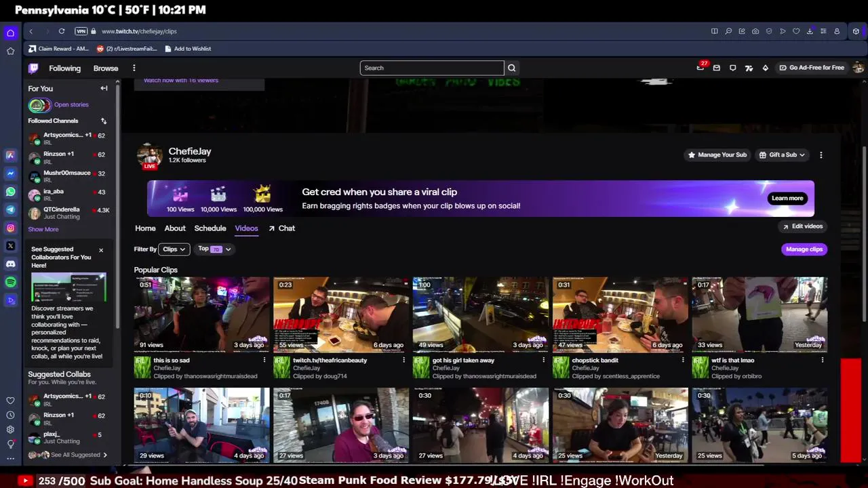This screenshot has width=868, height=488.
Task: Reload the page in browser toolbar
Action: click(62, 31)
